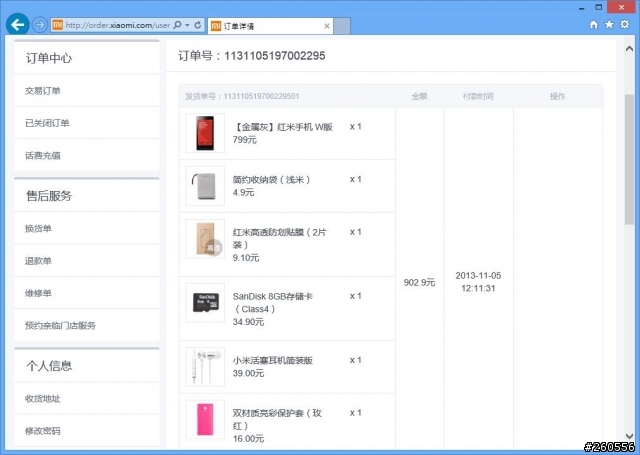Click the 799元 price text

coord(244,140)
